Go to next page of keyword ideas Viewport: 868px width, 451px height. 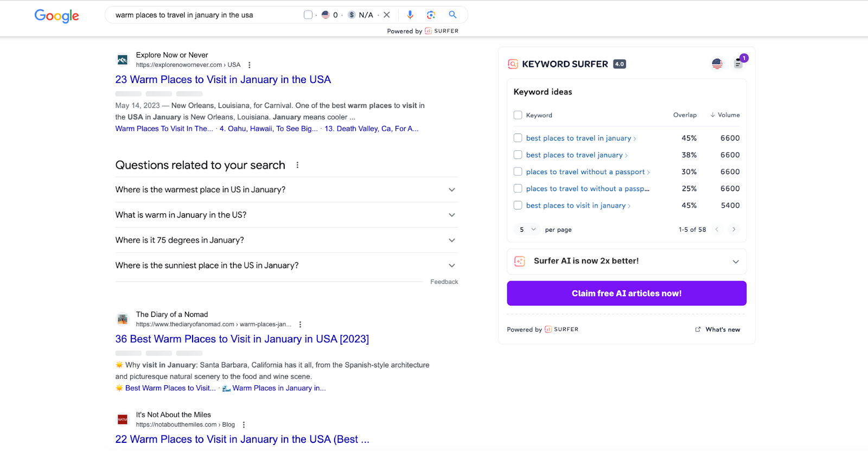click(x=734, y=230)
